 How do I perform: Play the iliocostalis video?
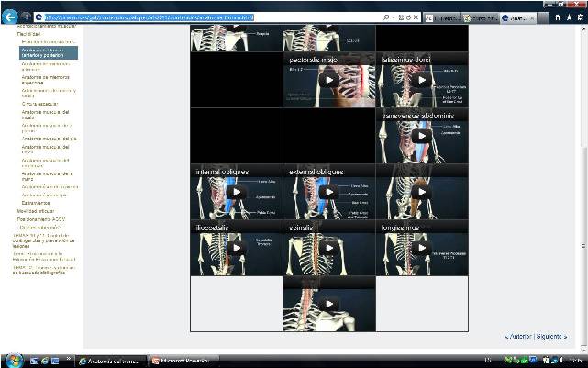(x=236, y=248)
